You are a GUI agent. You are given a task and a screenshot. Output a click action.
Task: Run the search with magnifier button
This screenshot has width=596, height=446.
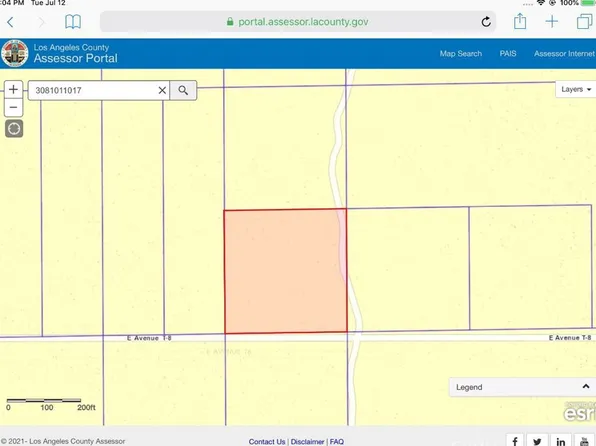tap(183, 90)
